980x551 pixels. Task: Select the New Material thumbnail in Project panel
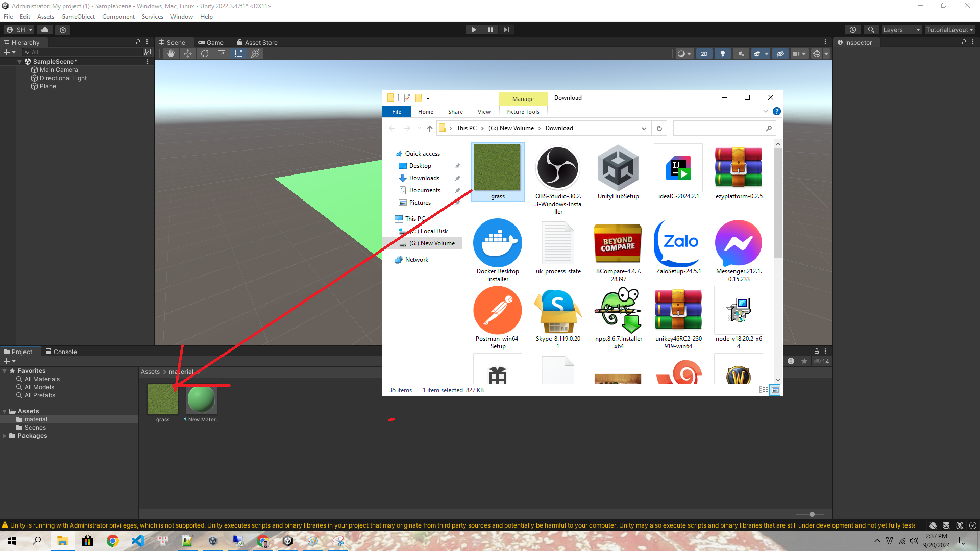click(201, 399)
